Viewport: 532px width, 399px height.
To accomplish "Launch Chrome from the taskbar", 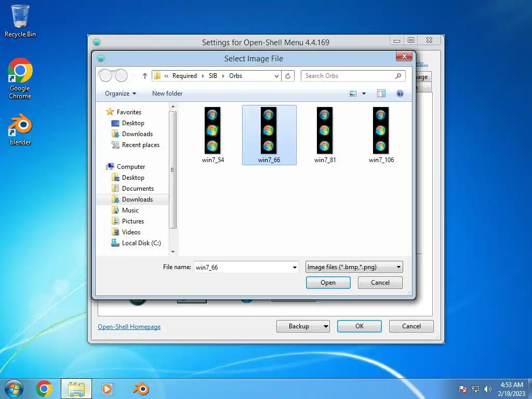I will click(x=44, y=389).
